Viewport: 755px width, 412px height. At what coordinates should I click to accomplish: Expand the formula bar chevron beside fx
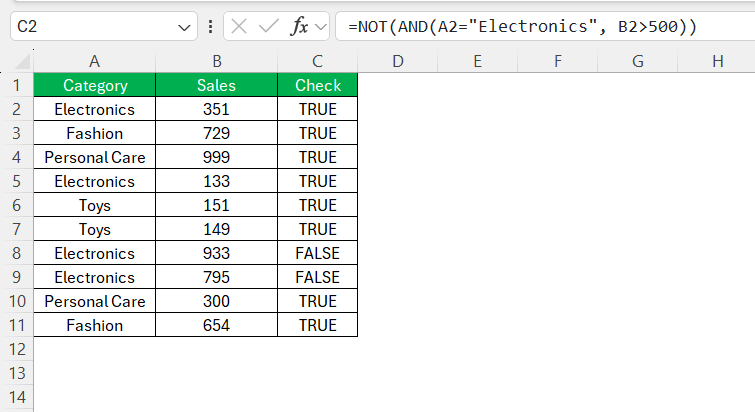click(321, 27)
